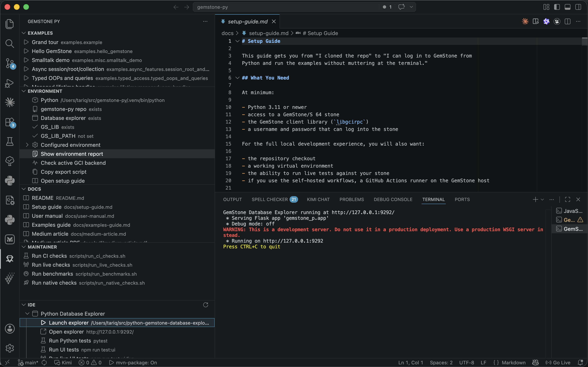Switch to the PROBLEMS tab

tap(352, 199)
